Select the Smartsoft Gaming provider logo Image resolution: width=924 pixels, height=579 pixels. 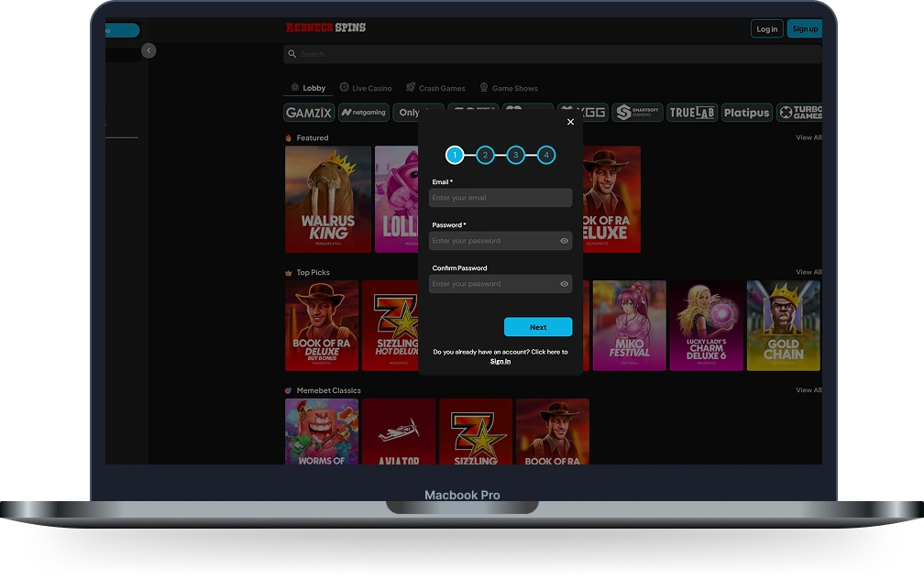tap(637, 113)
